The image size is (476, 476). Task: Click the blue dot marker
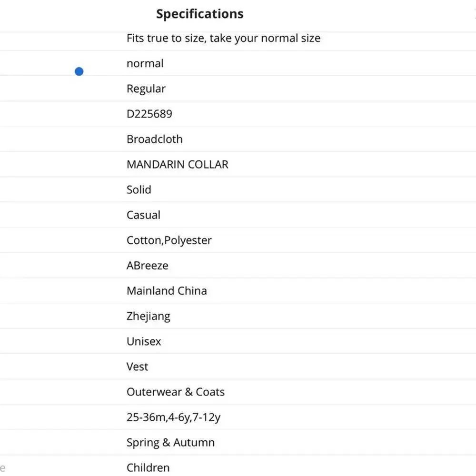coord(79,71)
